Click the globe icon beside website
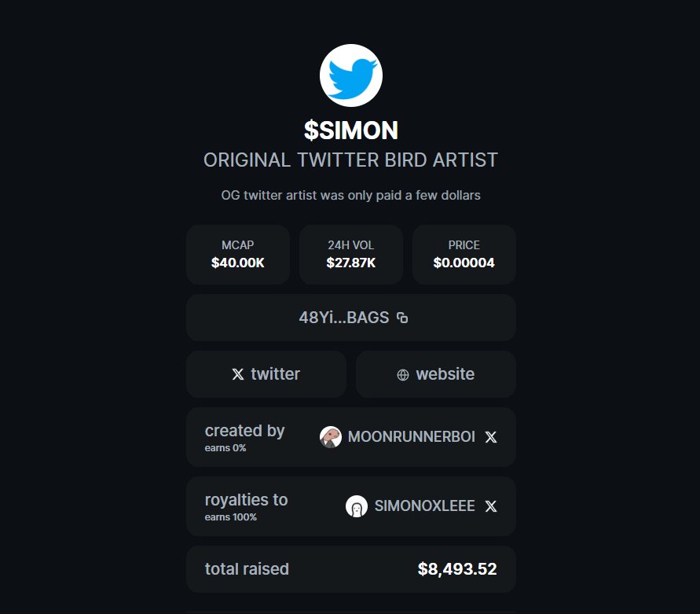The width and height of the screenshot is (700, 614). coord(403,374)
